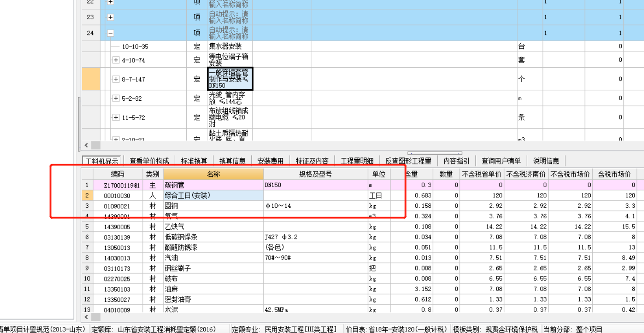644x333 pixels.
Task: Click the 规格及型号 column header
Action: [315, 174]
